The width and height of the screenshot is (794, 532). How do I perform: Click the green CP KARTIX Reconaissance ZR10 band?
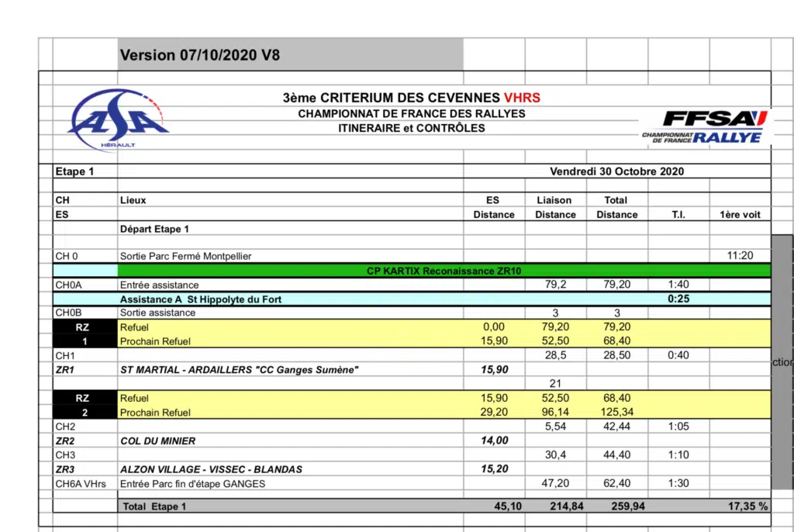443,271
